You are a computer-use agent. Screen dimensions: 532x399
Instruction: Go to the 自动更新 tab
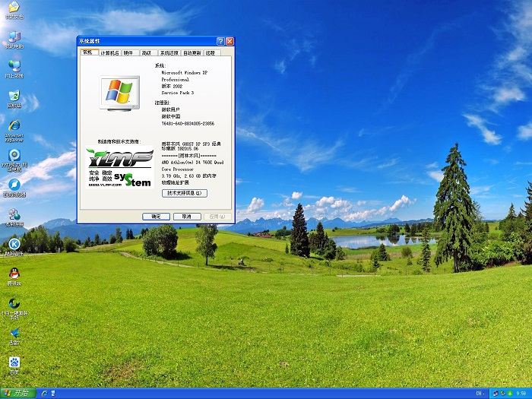click(192, 53)
